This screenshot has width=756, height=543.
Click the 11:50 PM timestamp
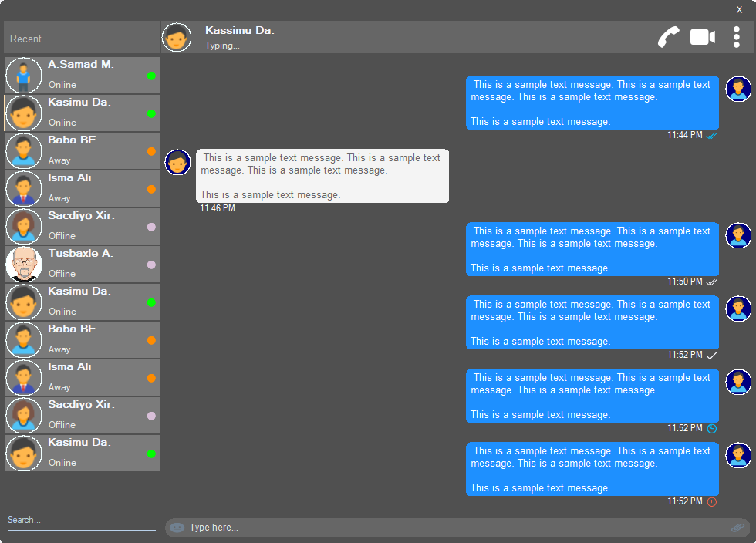[x=685, y=282]
